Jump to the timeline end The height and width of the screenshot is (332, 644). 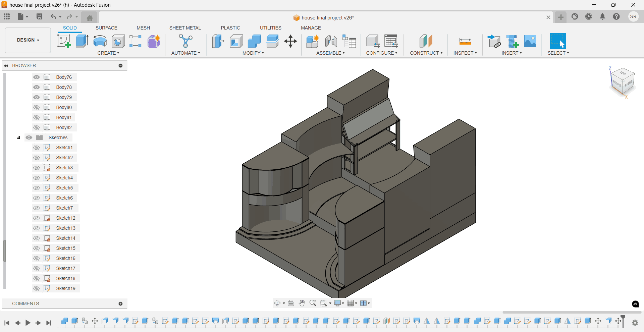(x=49, y=323)
